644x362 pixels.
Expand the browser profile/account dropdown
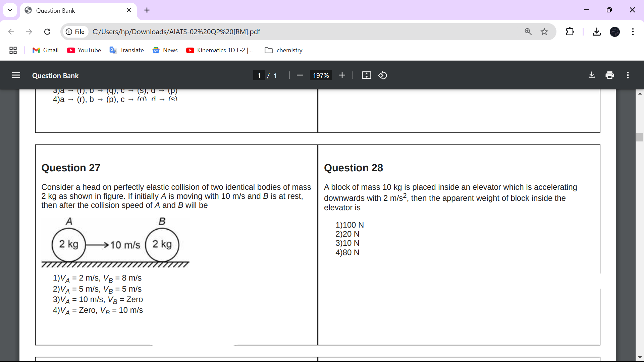coord(615,32)
